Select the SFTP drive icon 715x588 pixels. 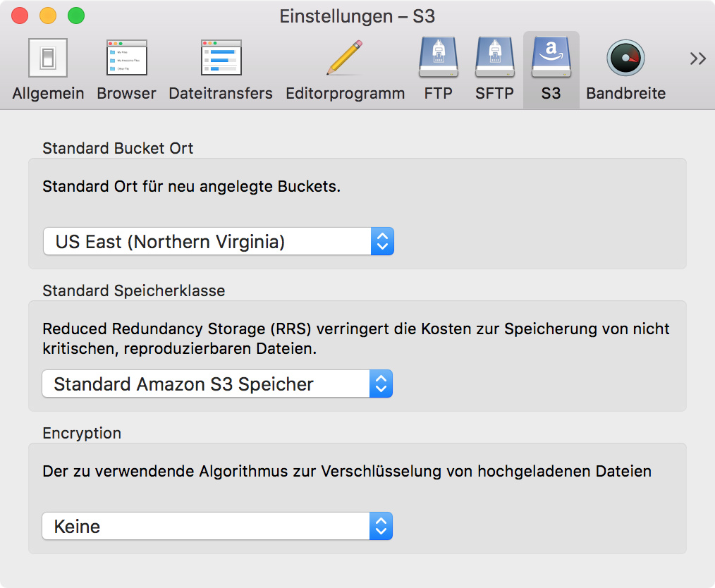point(494,58)
